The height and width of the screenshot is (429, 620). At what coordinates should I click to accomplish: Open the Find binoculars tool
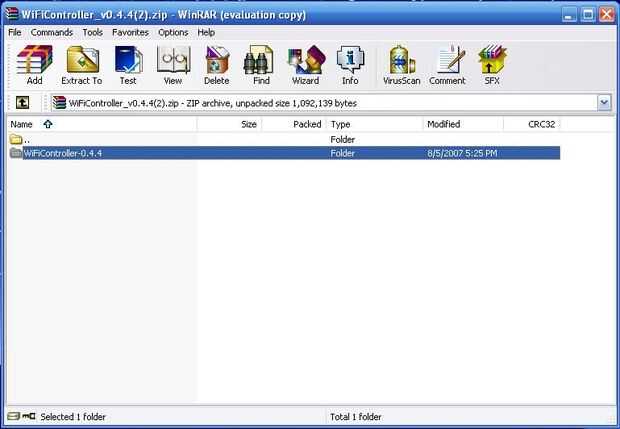tap(261, 64)
